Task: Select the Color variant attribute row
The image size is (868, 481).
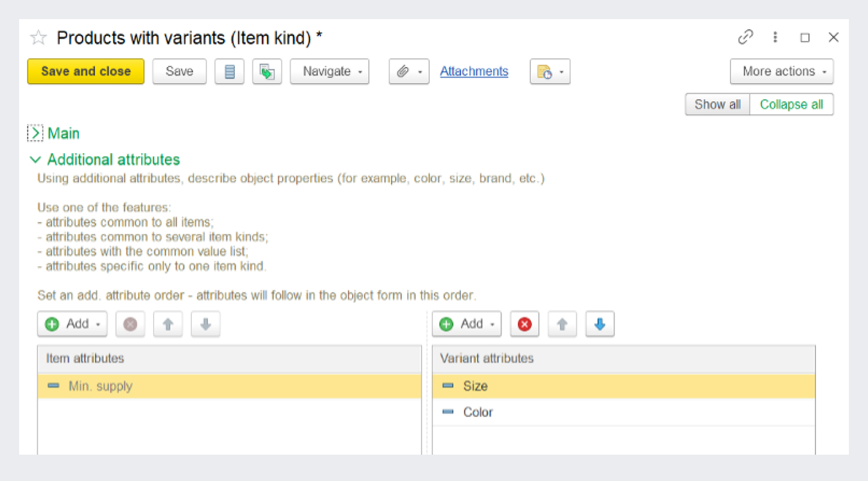Action: click(x=478, y=412)
